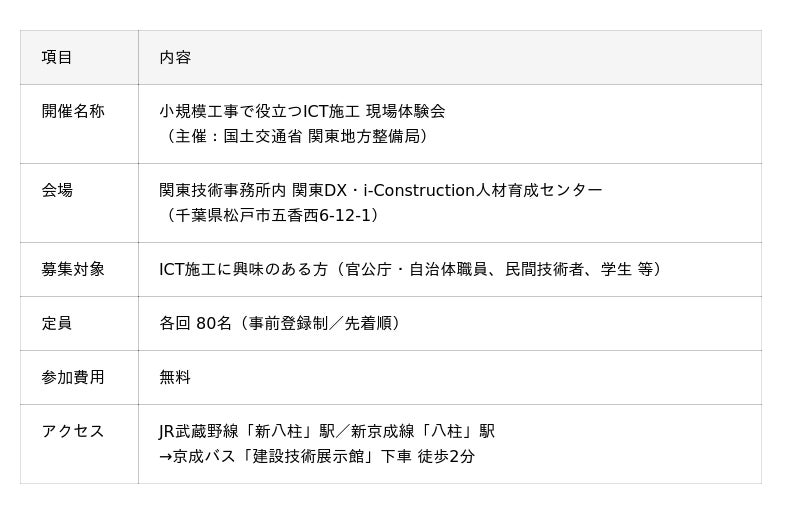Select the 開催名称 row label
This screenshot has width=800, height=514.
click(73, 112)
